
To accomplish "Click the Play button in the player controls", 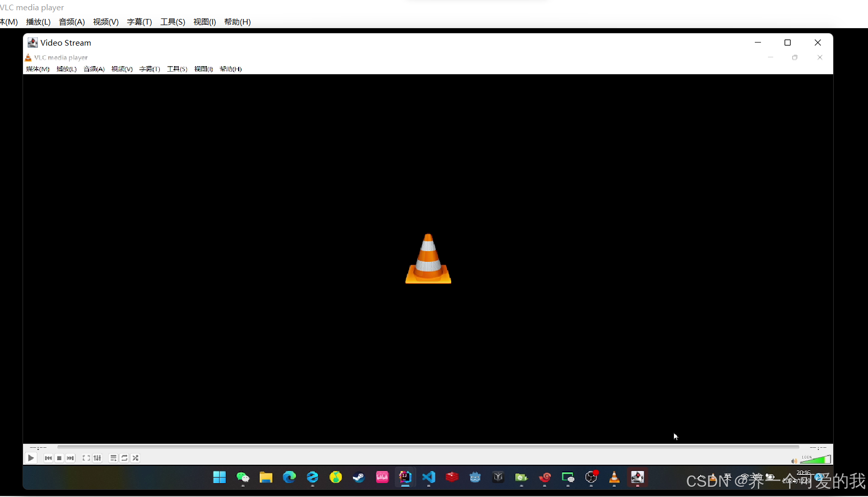I will (x=31, y=458).
